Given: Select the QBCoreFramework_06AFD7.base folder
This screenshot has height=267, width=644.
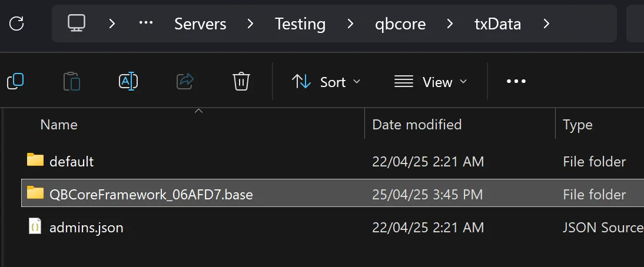Looking at the screenshot, I should tap(151, 194).
